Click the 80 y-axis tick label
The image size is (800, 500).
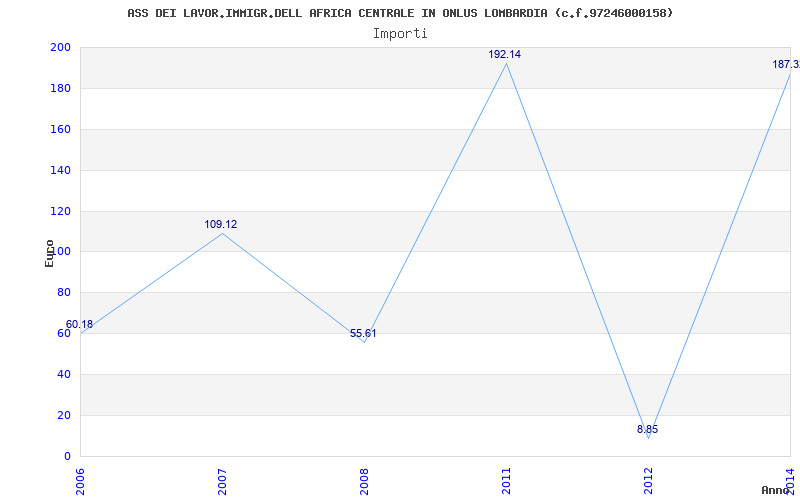(x=64, y=293)
